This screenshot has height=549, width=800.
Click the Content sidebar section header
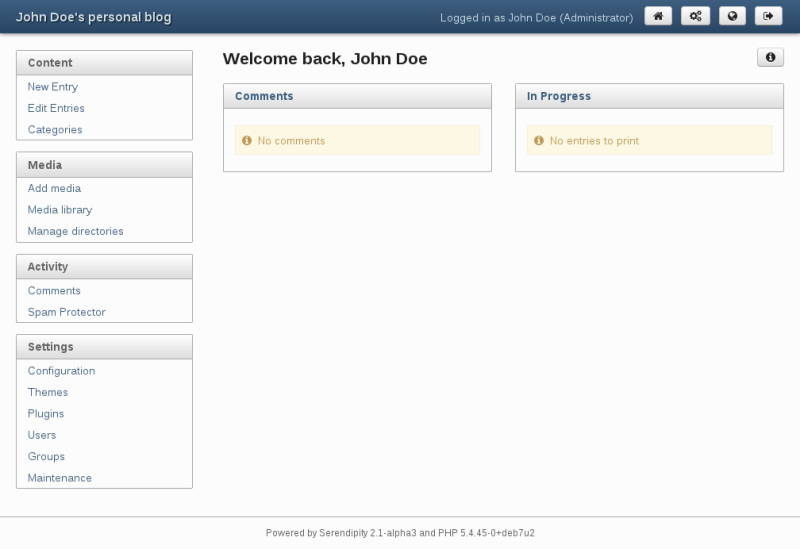(104, 63)
